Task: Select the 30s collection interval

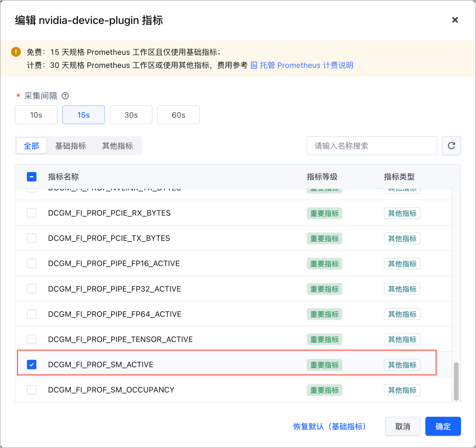Action: pos(131,115)
